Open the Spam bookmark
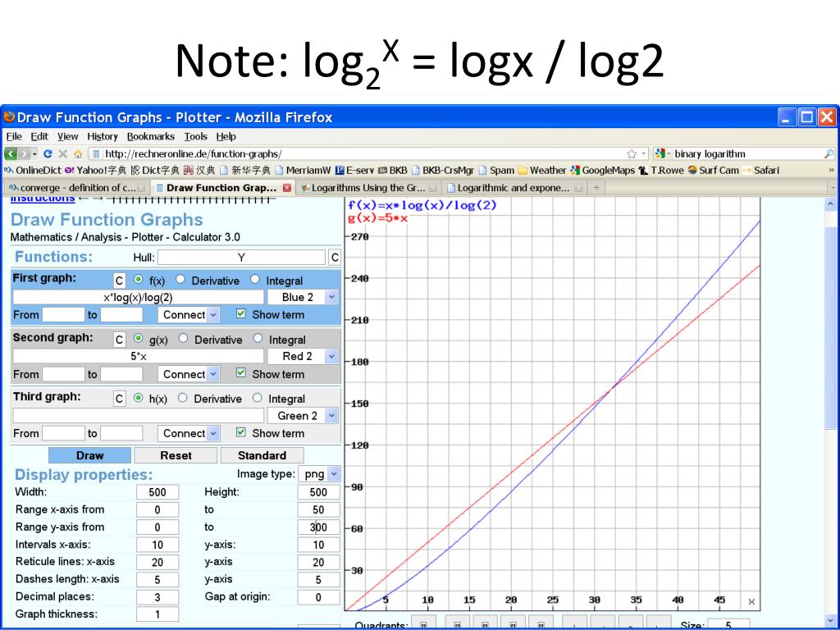The image size is (840, 630). [496, 171]
